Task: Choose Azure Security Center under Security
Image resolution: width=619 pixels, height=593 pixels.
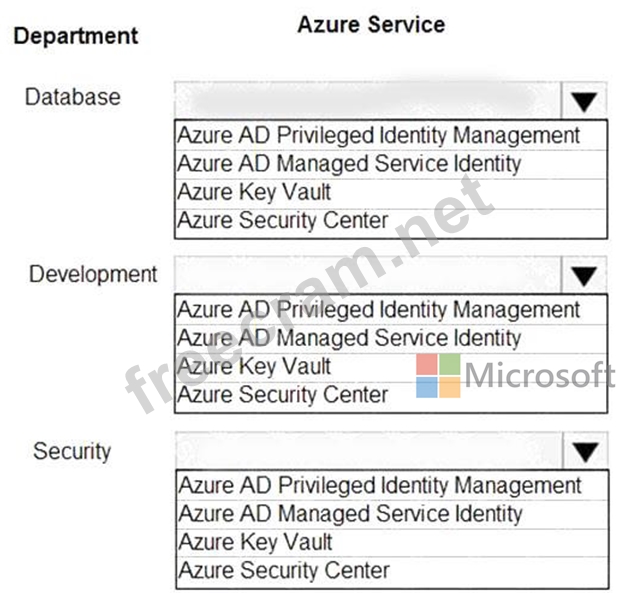Action: (392, 572)
